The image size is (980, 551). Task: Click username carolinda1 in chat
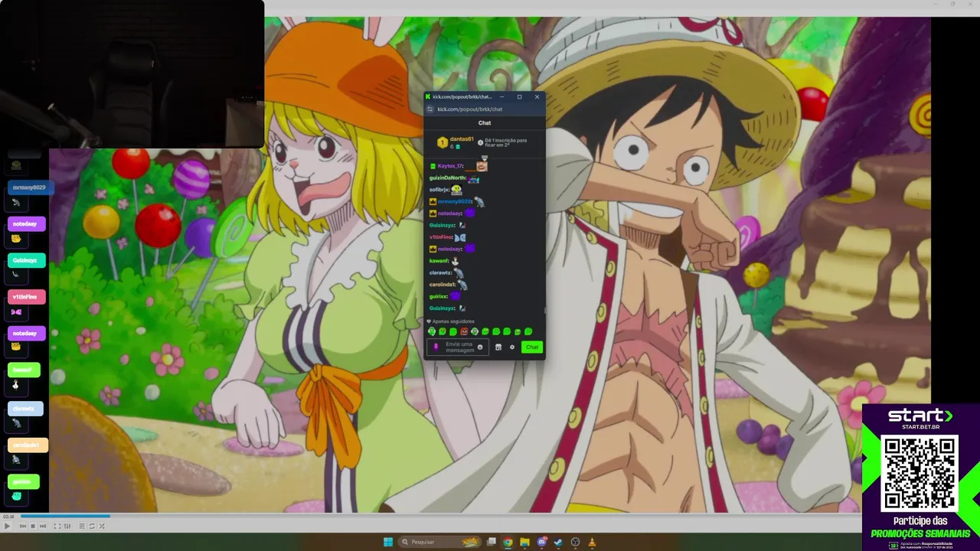click(443, 285)
